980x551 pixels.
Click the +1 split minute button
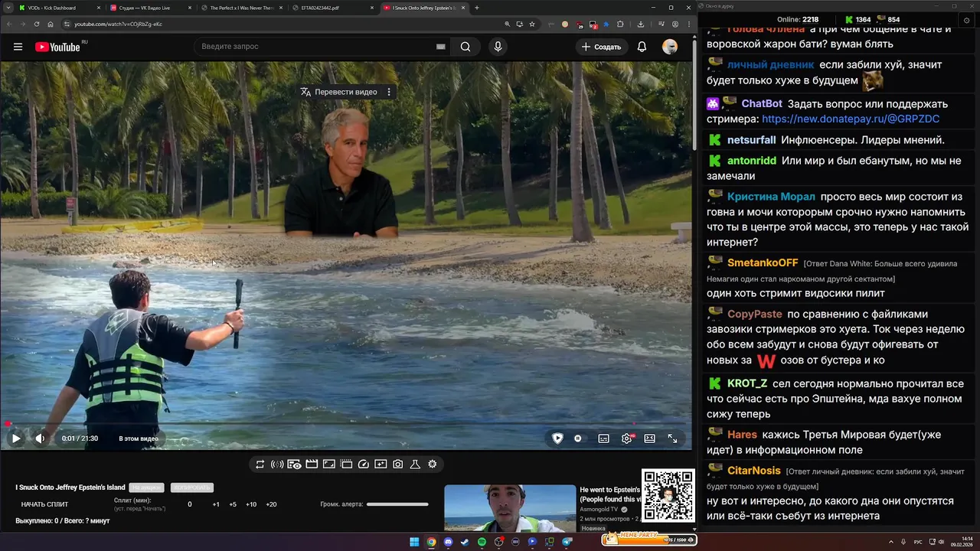pos(216,504)
